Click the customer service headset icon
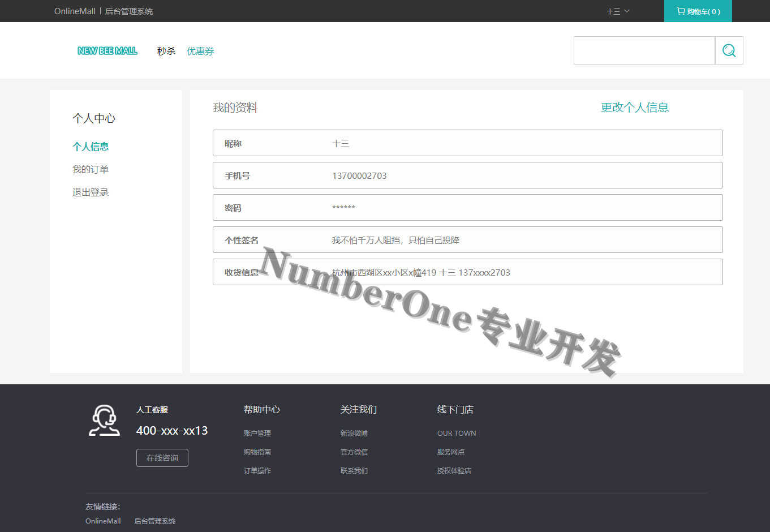This screenshot has height=532, width=770. pyautogui.click(x=104, y=421)
